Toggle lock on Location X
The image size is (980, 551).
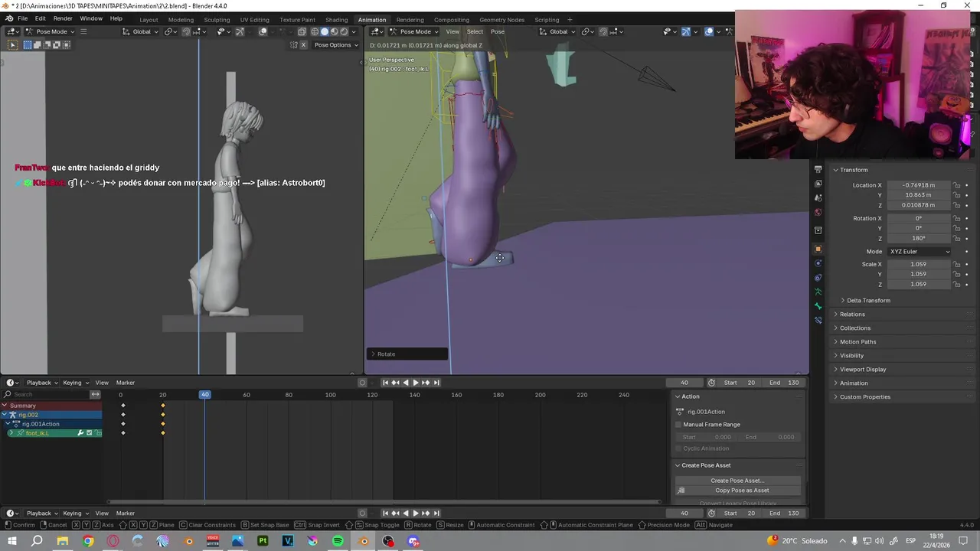(956, 185)
